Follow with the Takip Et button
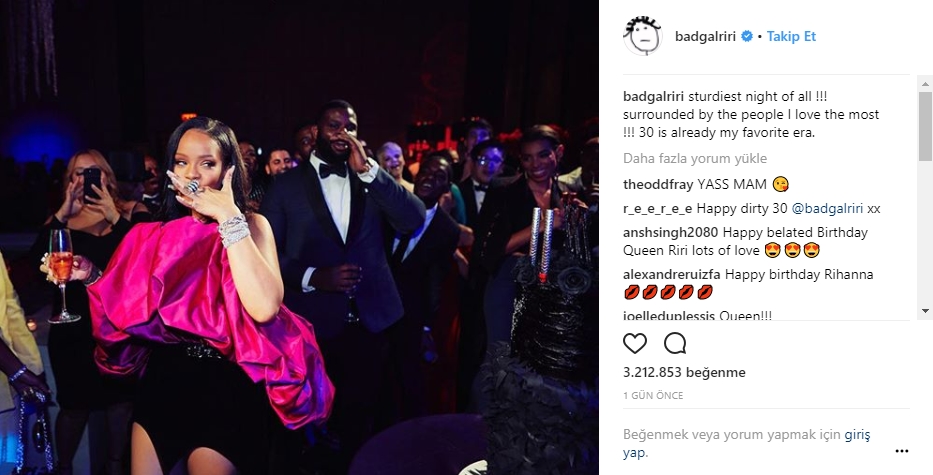933x475 pixels. 791,36
